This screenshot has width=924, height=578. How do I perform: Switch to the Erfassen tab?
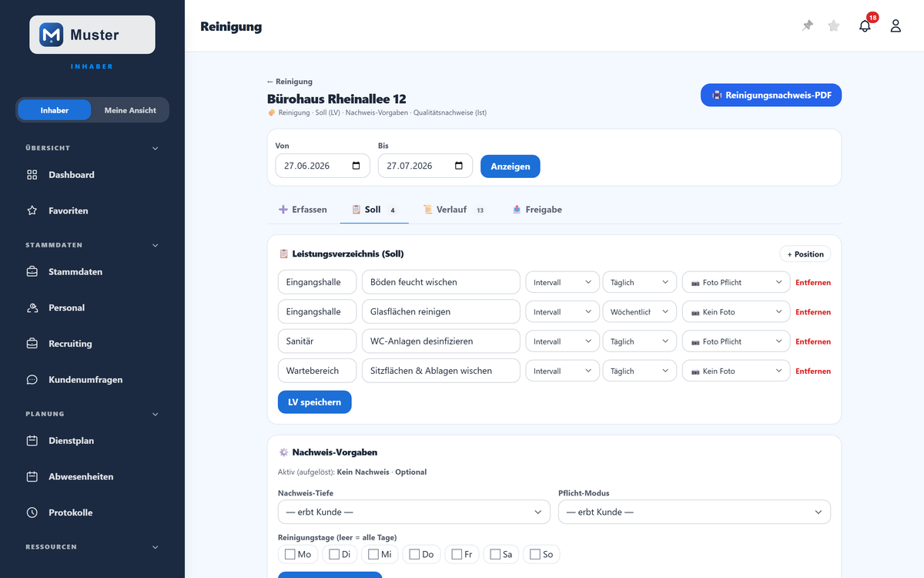[x=303, y=210]
